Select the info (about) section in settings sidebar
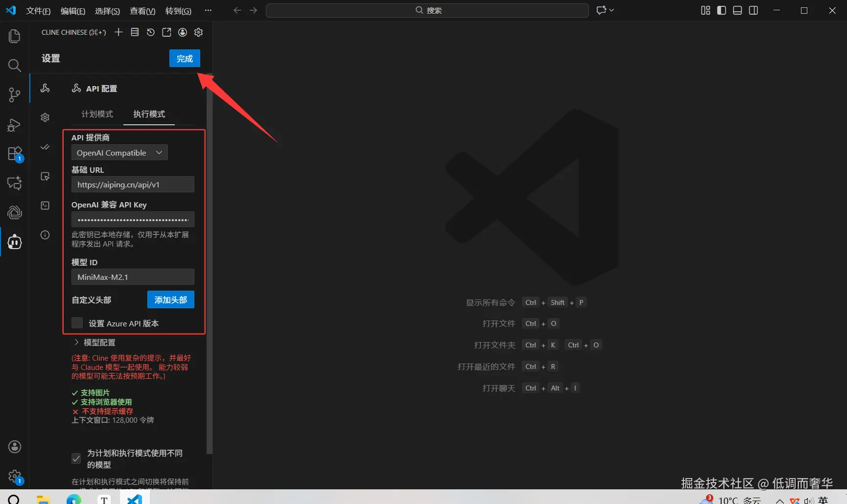847x504 pixels. 45,235
